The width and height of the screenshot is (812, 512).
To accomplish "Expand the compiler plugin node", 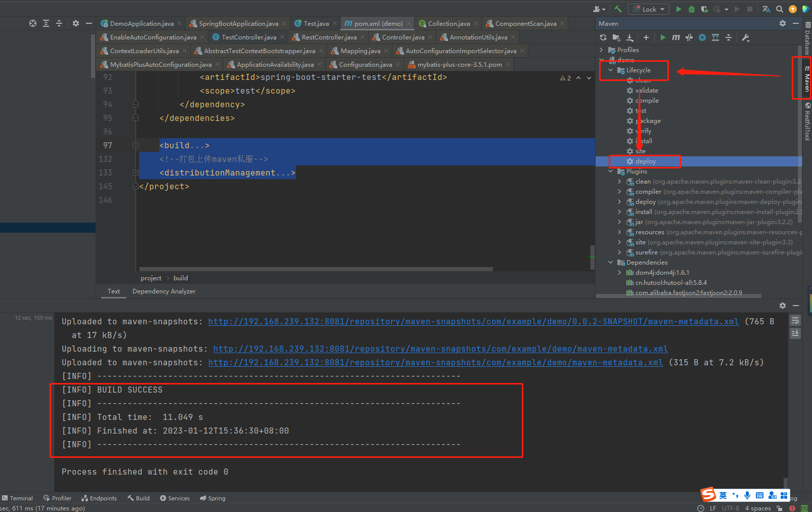I will click(x=619, y=192).
